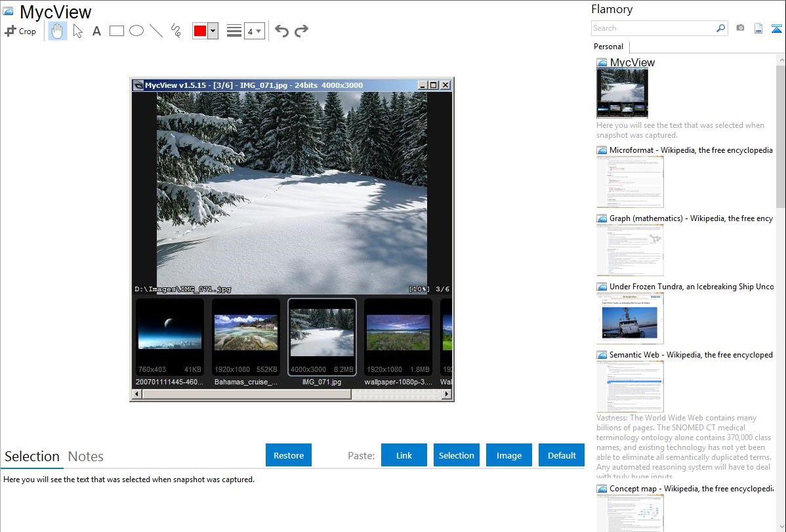
Task: Click the red color swatch
Action: pyautogui.click(x=200, y=31)
